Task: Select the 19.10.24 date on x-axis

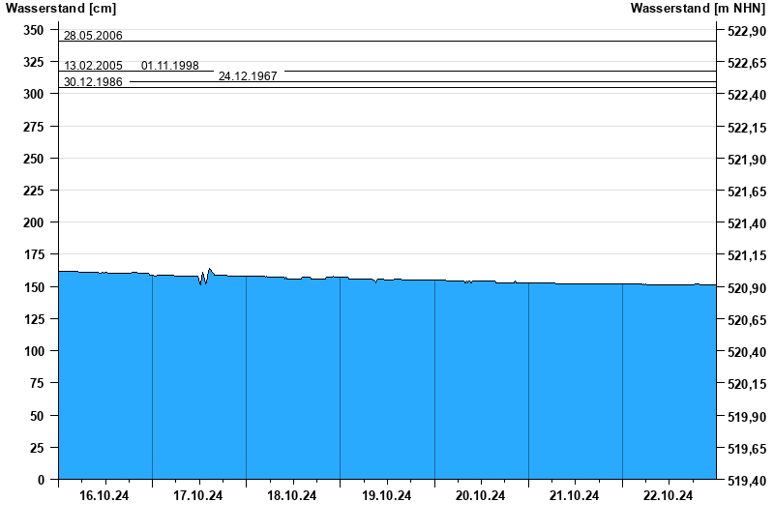Action: coord(386,496)
